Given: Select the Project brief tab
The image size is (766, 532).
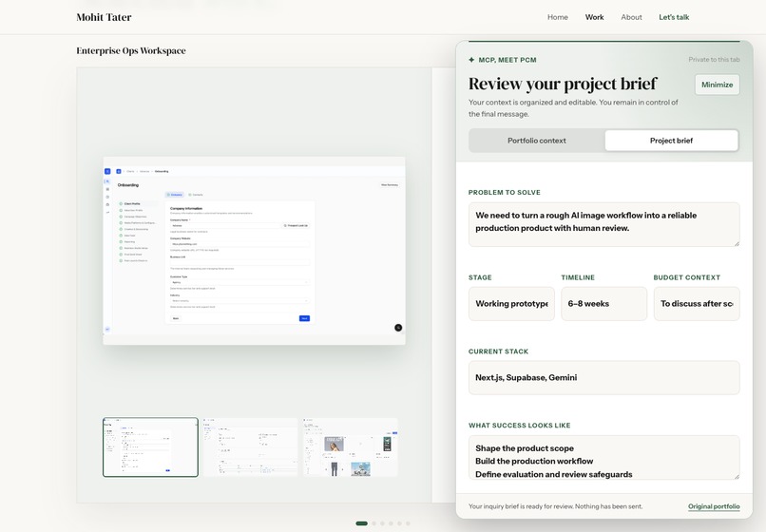Looking at the screenshot, I should click(671, 141).
